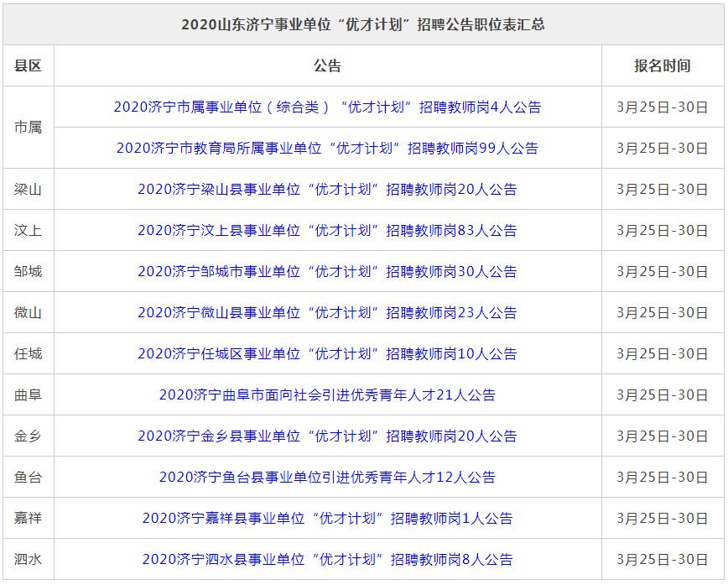Image resolution: width=728 pixels, height=585 pixels.
Task: Open the 泗水县招聘教师岗8人公告 link
Action: pyautogui.click(x=327, y=559)
